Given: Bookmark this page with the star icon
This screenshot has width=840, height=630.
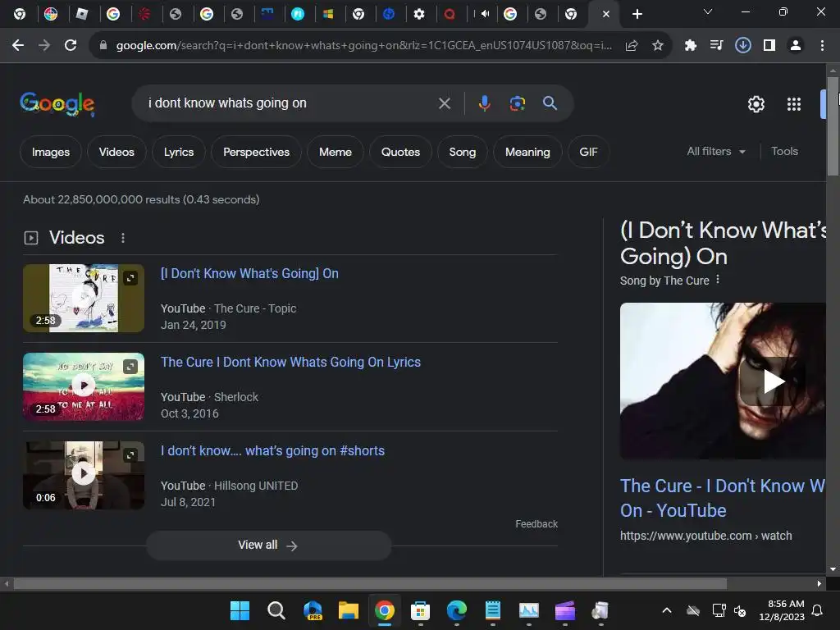Looking at the screenshot, I should [658, 46].
